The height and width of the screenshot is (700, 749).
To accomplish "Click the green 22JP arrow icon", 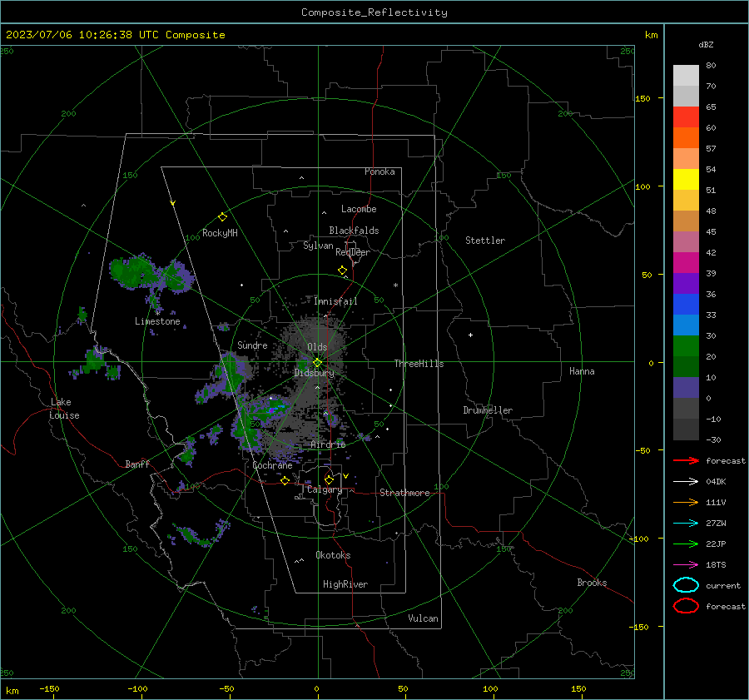I will point(686,544).
